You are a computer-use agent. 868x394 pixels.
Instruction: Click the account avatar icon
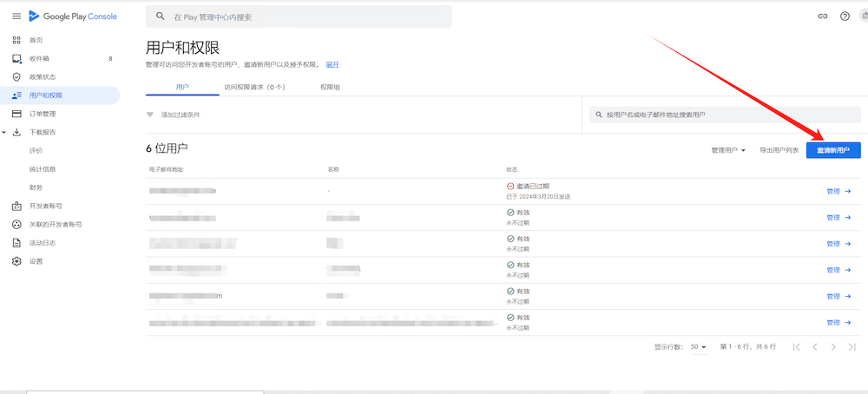(x=864, y=16)
